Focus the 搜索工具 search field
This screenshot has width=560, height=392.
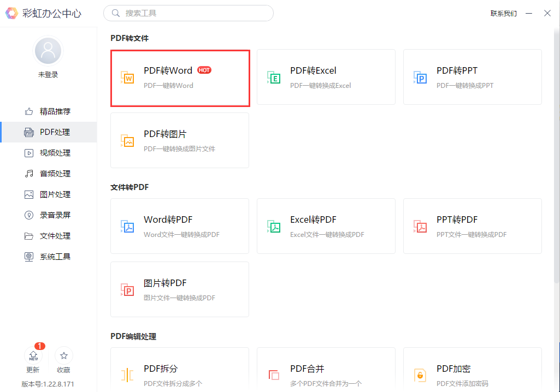188,13
